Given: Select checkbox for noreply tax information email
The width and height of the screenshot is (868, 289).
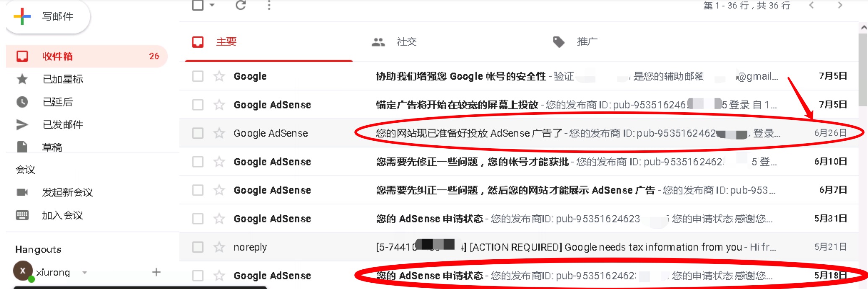Looking at the screenshot, I should [x=198, y=247].
